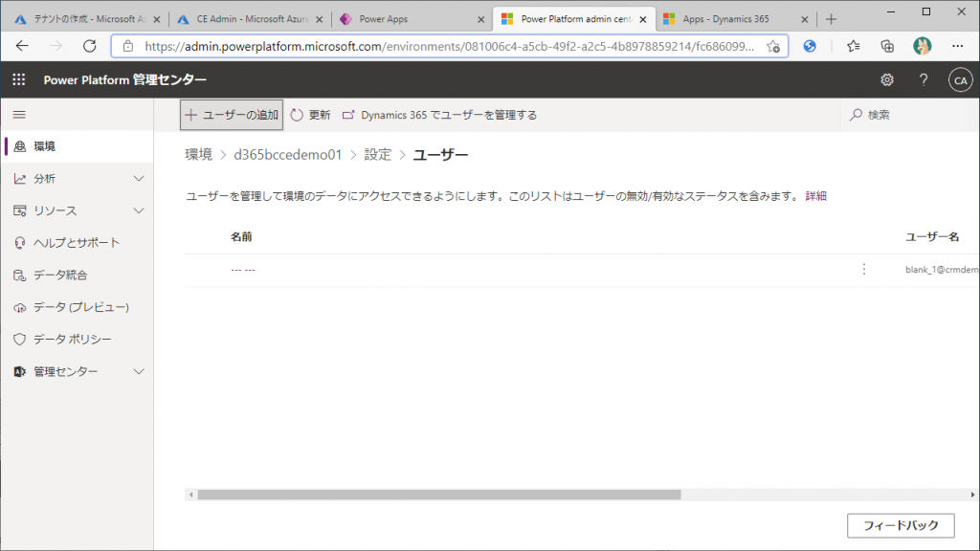The image size is (980, 551).
Task: Open browser profile picture
Action: click(922, 46)
